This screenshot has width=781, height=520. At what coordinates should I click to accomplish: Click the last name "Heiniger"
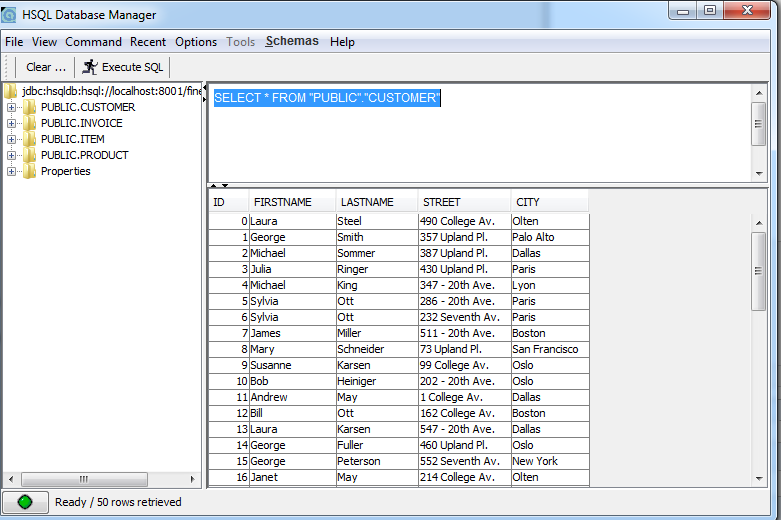click(377, 381)
